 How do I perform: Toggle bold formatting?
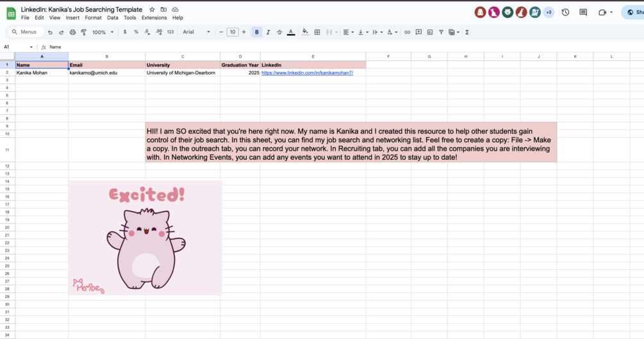pyautogui.click(x=257, y=32)
